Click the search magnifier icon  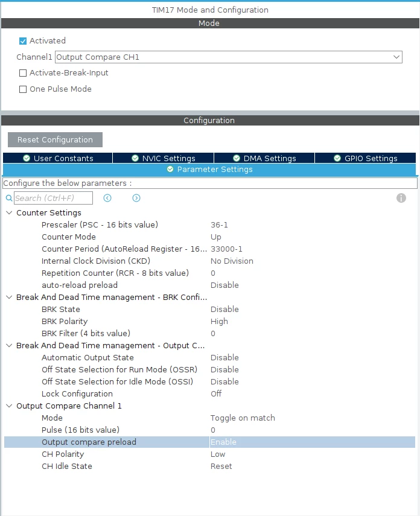(x=9, y=198)
